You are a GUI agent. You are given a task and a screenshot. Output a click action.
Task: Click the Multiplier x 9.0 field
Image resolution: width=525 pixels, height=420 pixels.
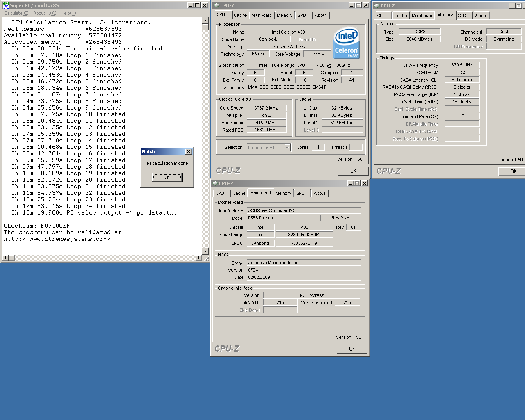click(266, 115)
